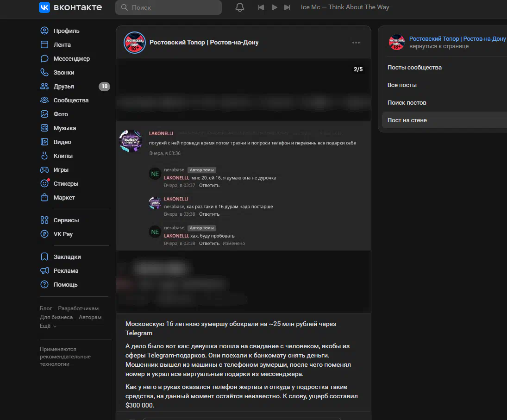Reply to nerabase comment marked Изменено
The width and height of the screenshot is (507, 420).
click(209, 243)
